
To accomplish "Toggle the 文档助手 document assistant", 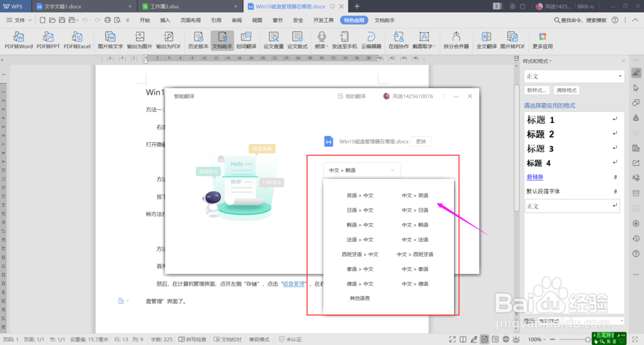I will pos(222,41).
